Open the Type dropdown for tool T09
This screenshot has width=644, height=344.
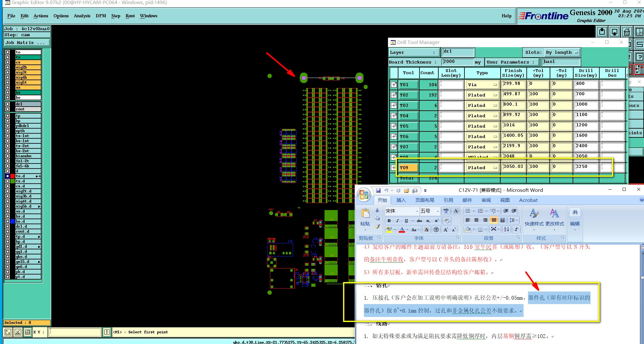tap(482, 168)
